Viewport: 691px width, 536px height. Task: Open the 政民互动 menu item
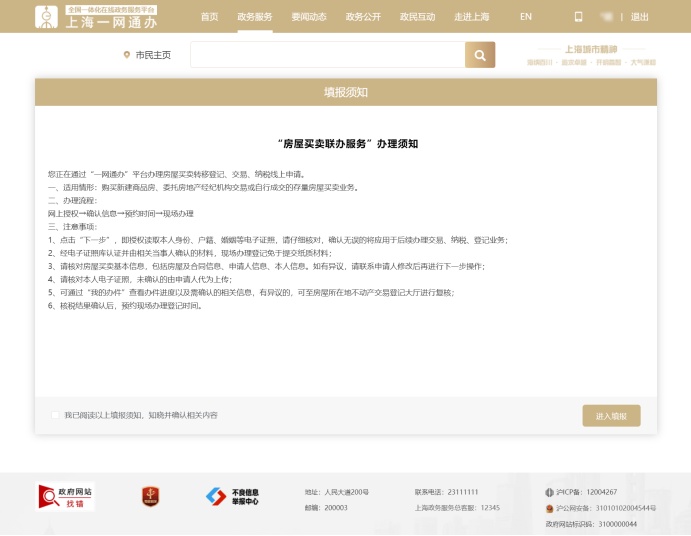click(417, 17)
